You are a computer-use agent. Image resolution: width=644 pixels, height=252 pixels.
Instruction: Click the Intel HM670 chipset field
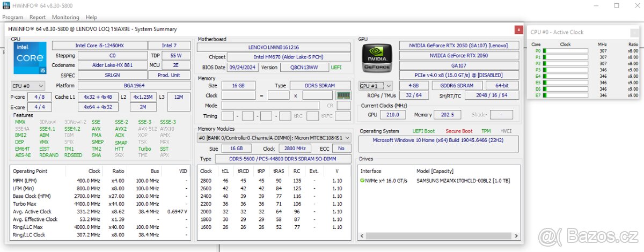click(289, 57)
